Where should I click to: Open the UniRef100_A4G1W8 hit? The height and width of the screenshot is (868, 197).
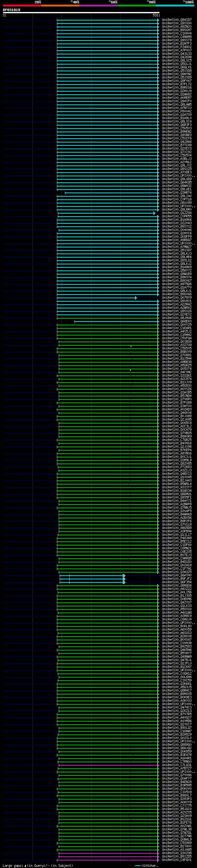tap(176, 612)
